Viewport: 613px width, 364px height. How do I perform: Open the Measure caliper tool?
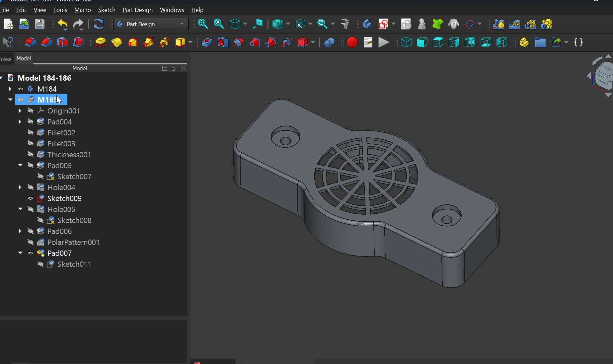[x=345, y=24]
